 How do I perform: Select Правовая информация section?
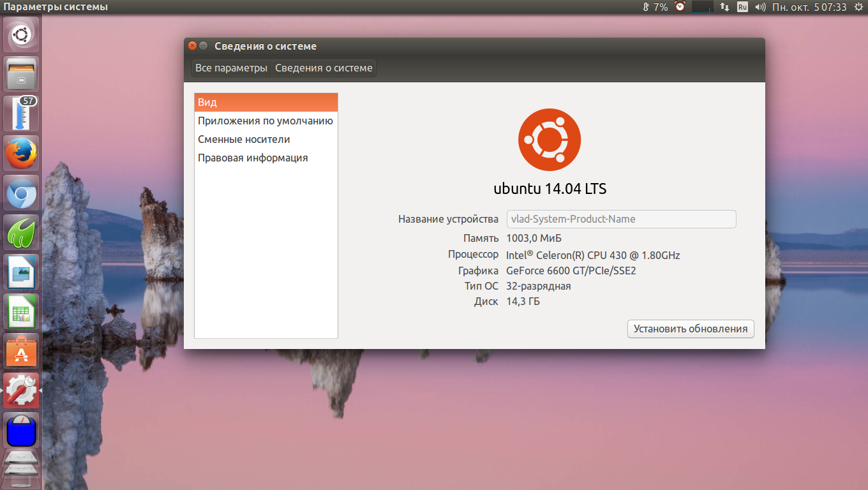coord(266,158)
